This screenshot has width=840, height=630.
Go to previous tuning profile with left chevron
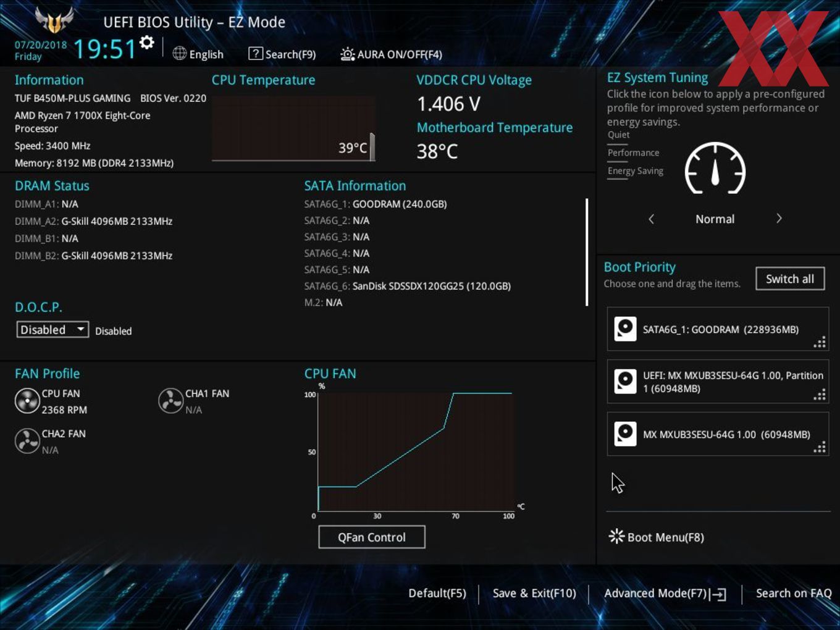coord(651,219)
